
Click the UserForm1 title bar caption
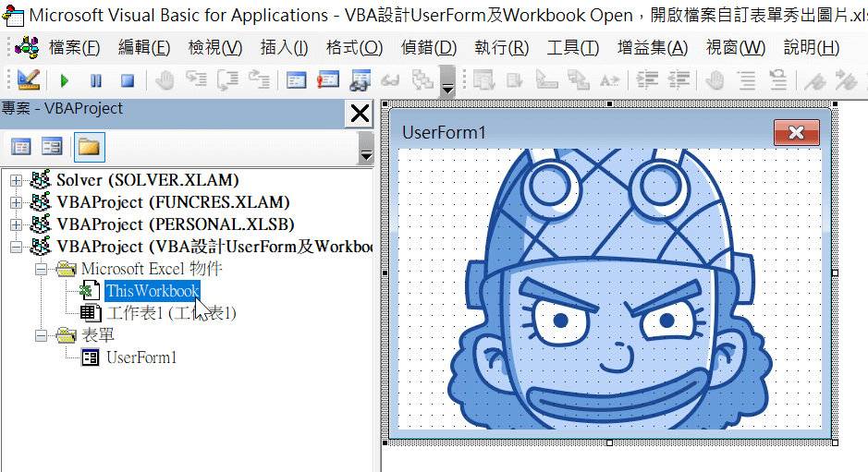[444, 132]
